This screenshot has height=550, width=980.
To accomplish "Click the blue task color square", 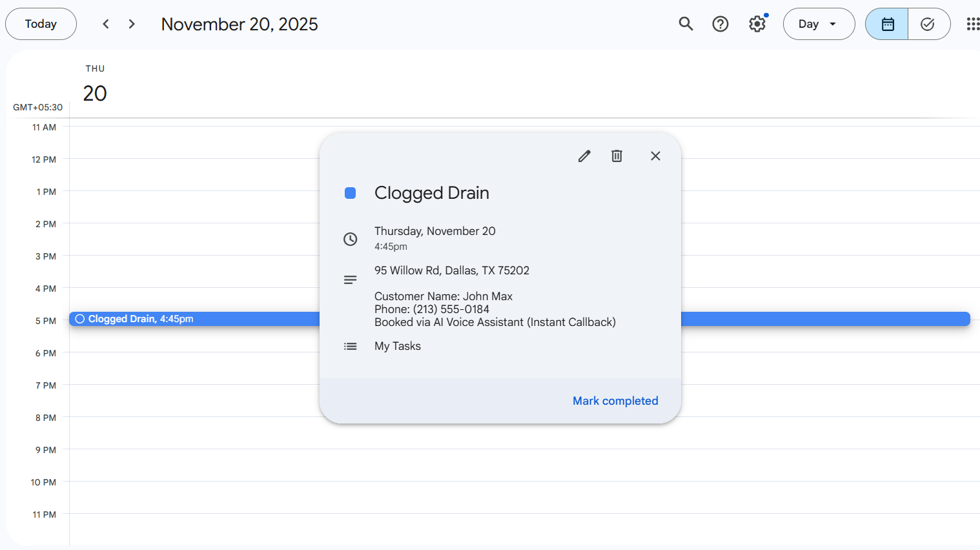I will coord(350,193).
